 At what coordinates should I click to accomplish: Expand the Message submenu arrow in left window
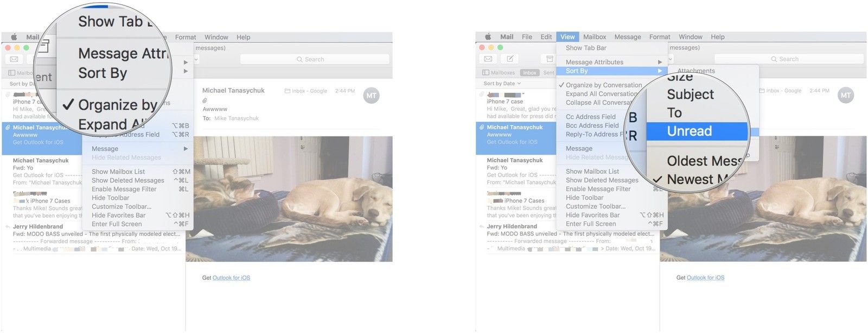tap(186, 149)
